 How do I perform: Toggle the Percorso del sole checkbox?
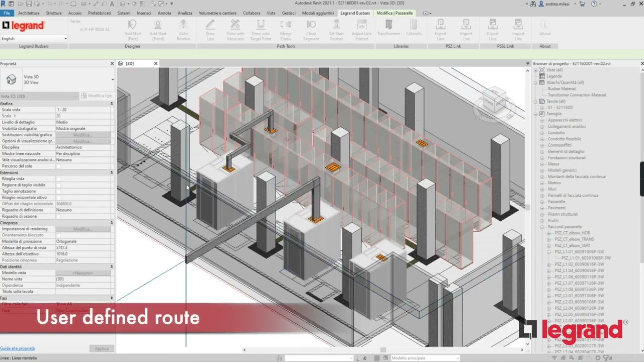58,166
